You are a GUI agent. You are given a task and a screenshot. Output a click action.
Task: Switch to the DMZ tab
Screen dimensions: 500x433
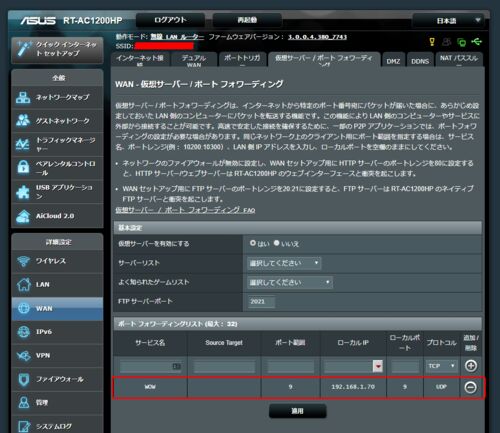(x=393, y=60)
